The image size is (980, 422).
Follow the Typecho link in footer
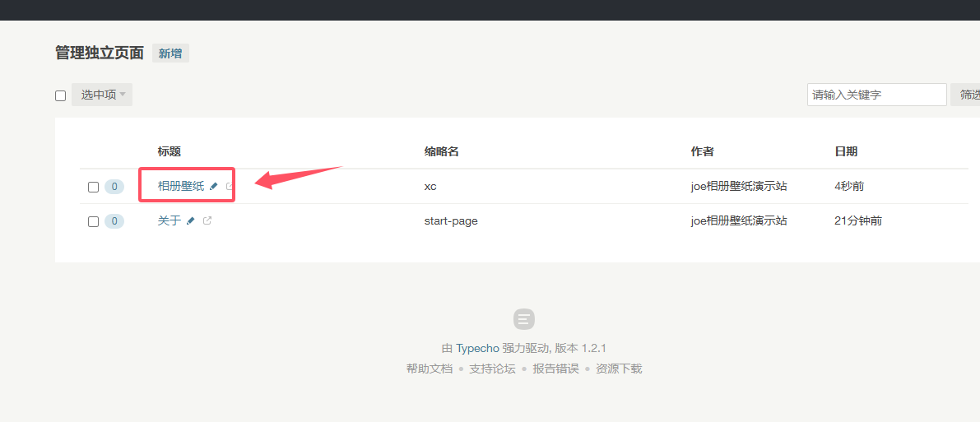pos(477,348)
